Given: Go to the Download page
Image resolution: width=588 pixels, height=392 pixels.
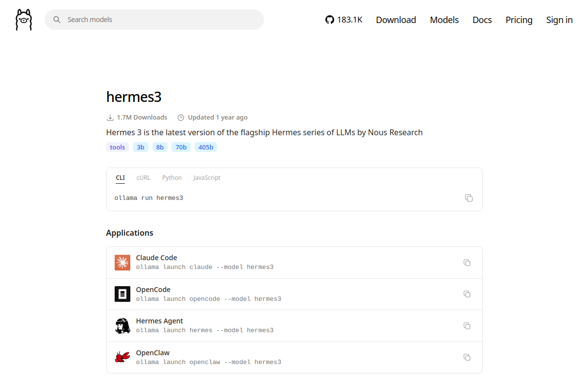Looking at the screenshot, I should click(x=396, y=20).
